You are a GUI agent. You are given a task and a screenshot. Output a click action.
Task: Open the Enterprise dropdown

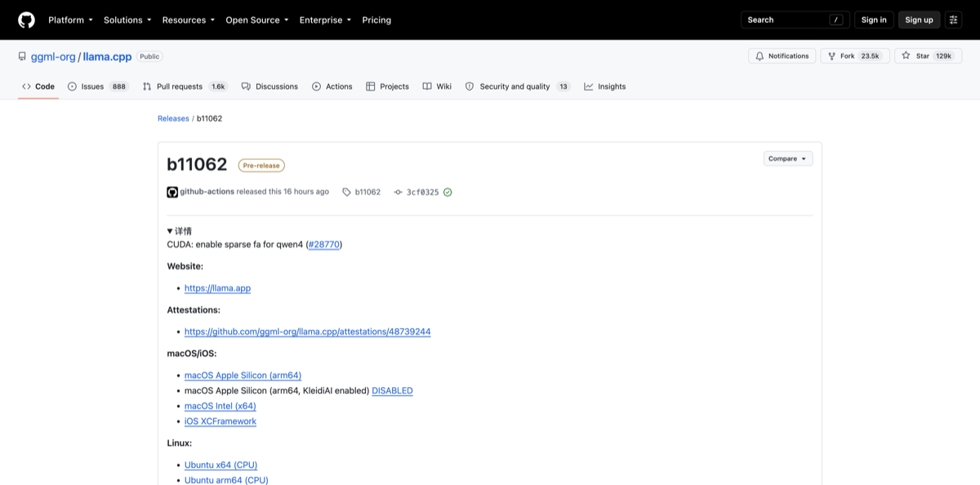tap(325, 20)
